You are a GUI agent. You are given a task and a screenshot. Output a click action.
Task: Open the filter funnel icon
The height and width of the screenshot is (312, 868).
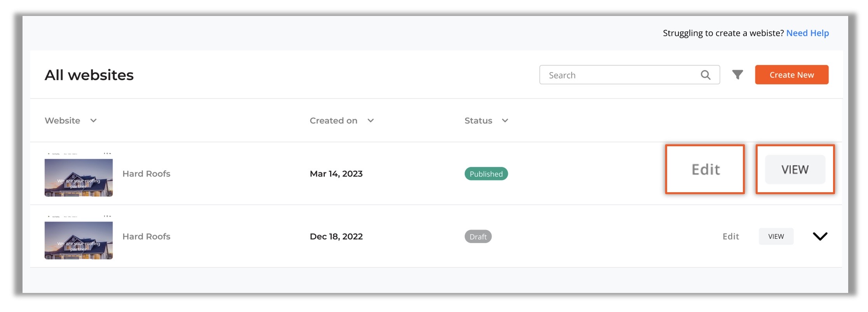coord(737,75)
